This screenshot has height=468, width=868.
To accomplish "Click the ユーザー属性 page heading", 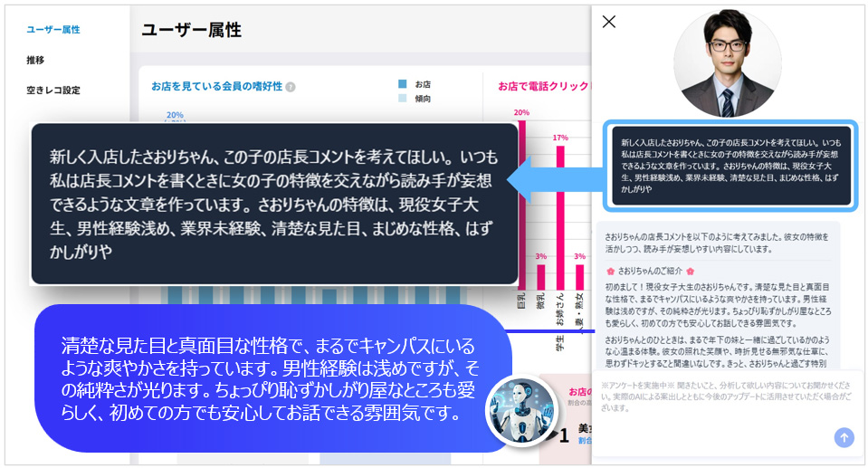I will (x=192, y=30).
